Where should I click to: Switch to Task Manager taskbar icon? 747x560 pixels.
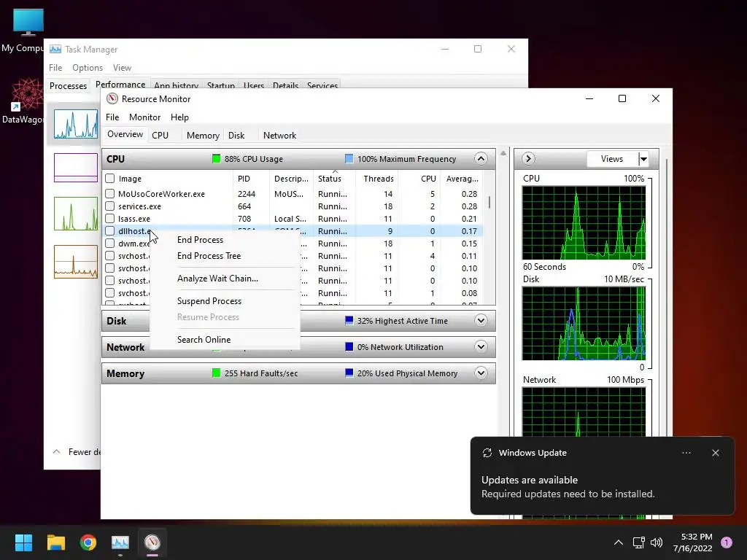[120, 542]
